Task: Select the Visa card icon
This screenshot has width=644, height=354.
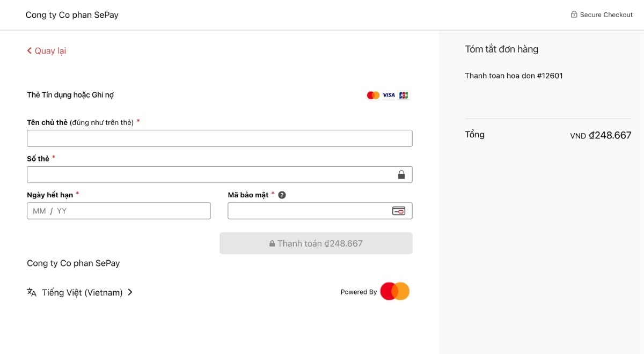Action: [x=388, y=95]
